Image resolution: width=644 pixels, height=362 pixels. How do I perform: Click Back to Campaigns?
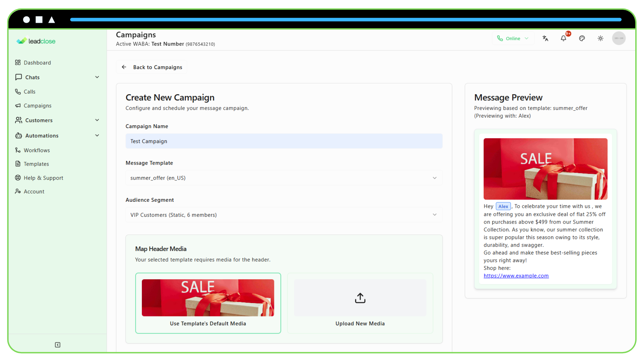click(x=151, y=67)
